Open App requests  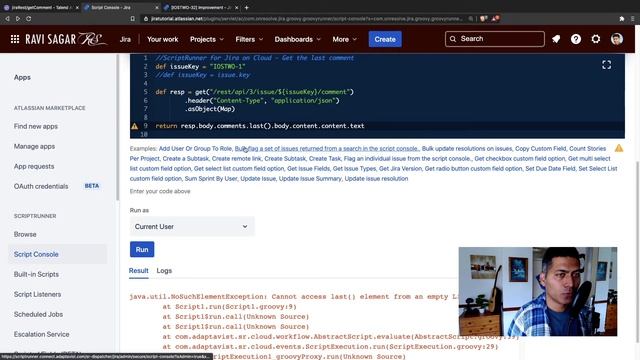coord(34,167)
